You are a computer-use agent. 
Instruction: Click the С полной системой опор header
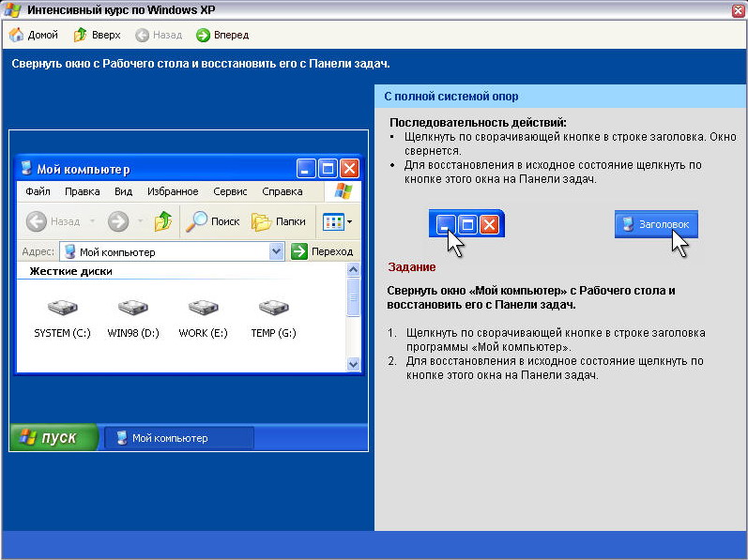tap(451, 97)
